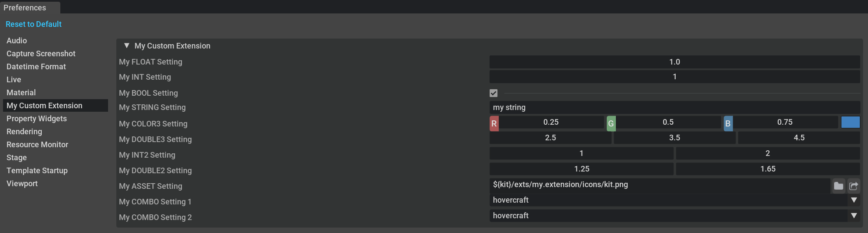Open the My COMBO Setting 1 dropdown
The image size is (868, 233).
pos(854,200)
